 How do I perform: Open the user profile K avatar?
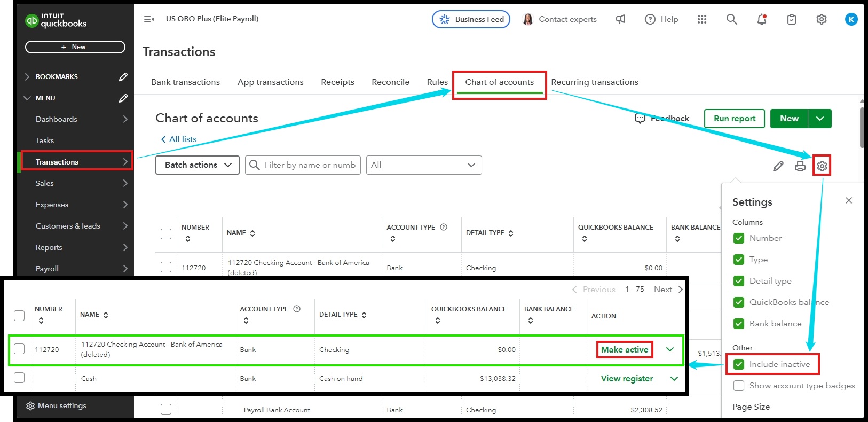[x=851, y=19]
